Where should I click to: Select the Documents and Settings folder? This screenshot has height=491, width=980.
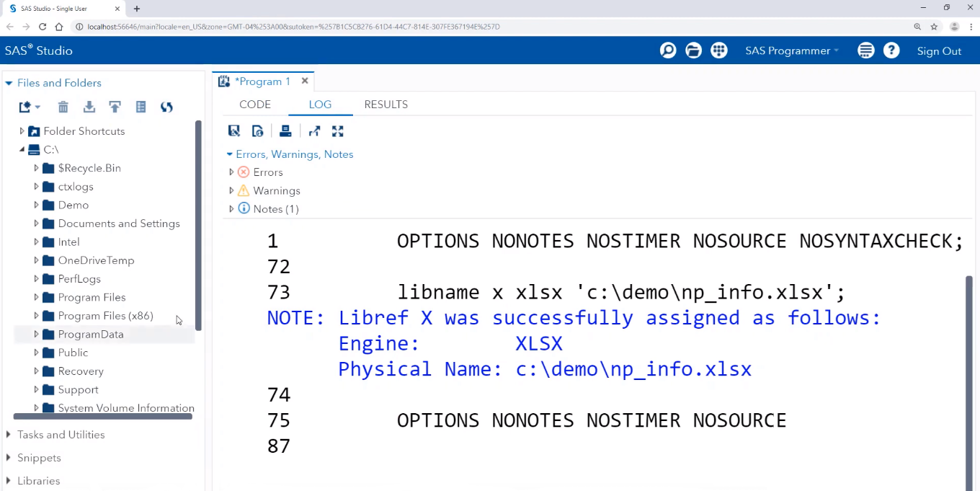119,224
